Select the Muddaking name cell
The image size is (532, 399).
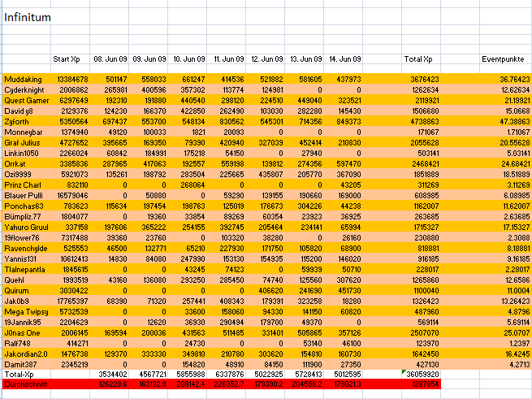[x=27, y=79]
